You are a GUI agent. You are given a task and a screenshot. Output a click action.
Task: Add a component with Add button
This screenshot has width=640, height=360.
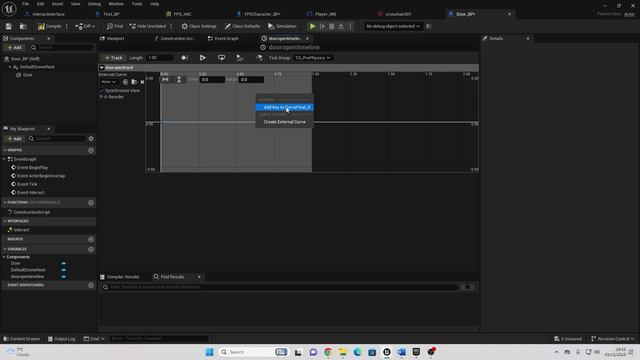[15, 47]
